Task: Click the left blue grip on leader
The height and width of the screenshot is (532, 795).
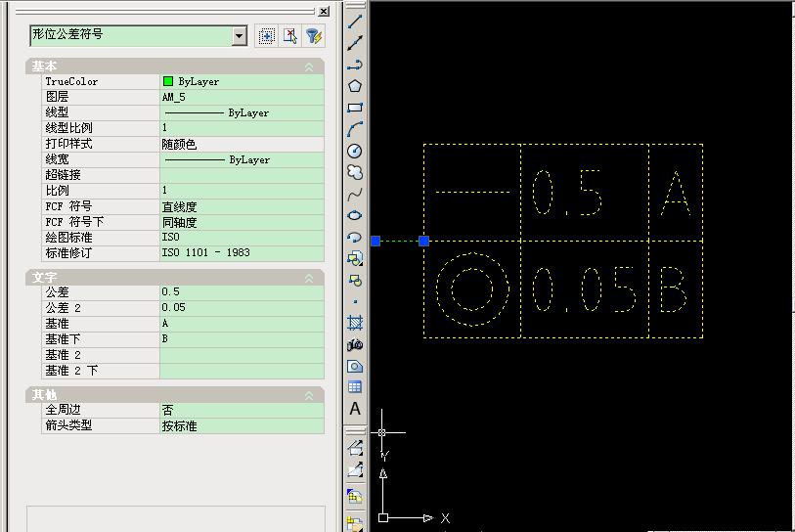Action: (375, 241)
